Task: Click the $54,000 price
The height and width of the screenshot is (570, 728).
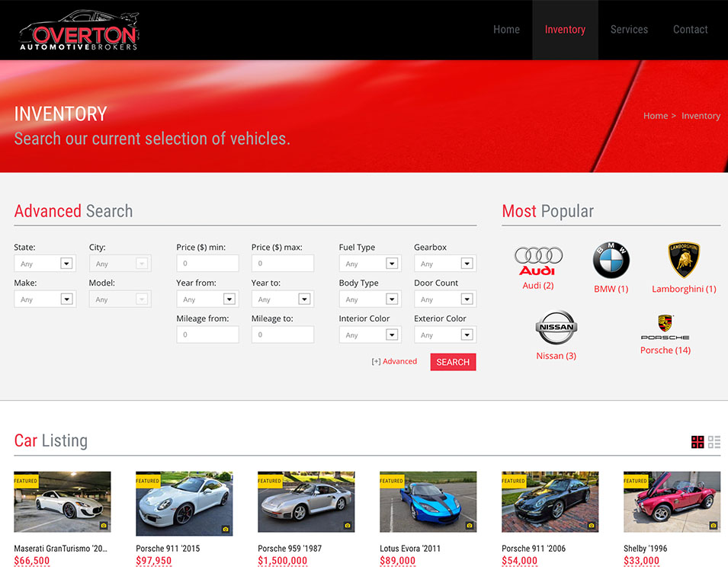Action: pyautogui.click(x=520, y=561)
